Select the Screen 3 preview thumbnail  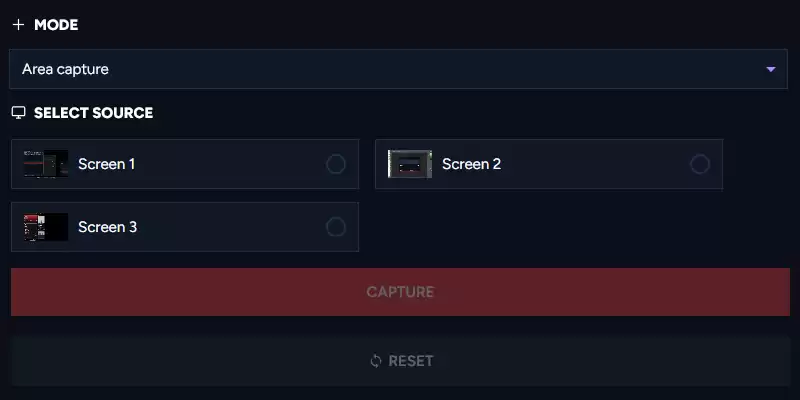point(45,227)
